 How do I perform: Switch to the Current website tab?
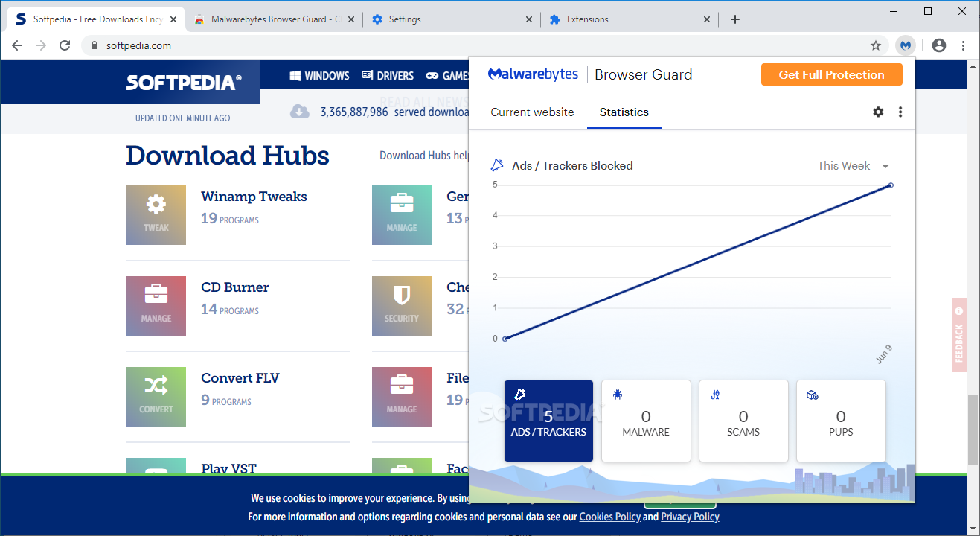pyautogui.click(x=532, y=112)
